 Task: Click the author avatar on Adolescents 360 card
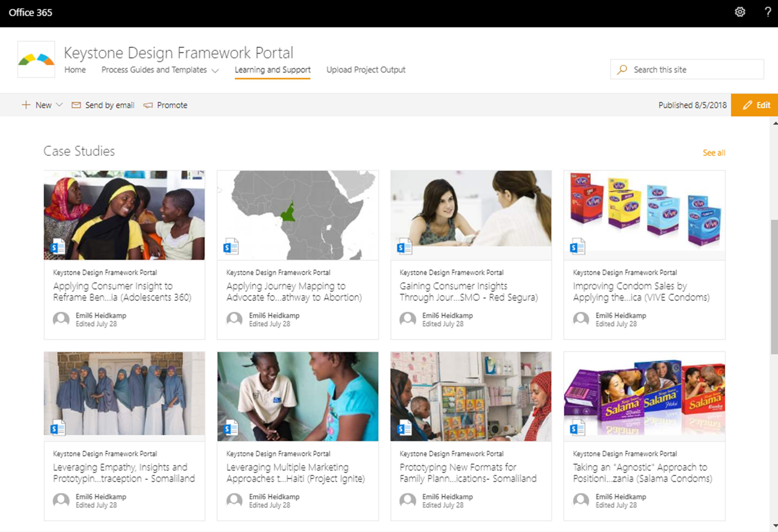click(61, 319)
